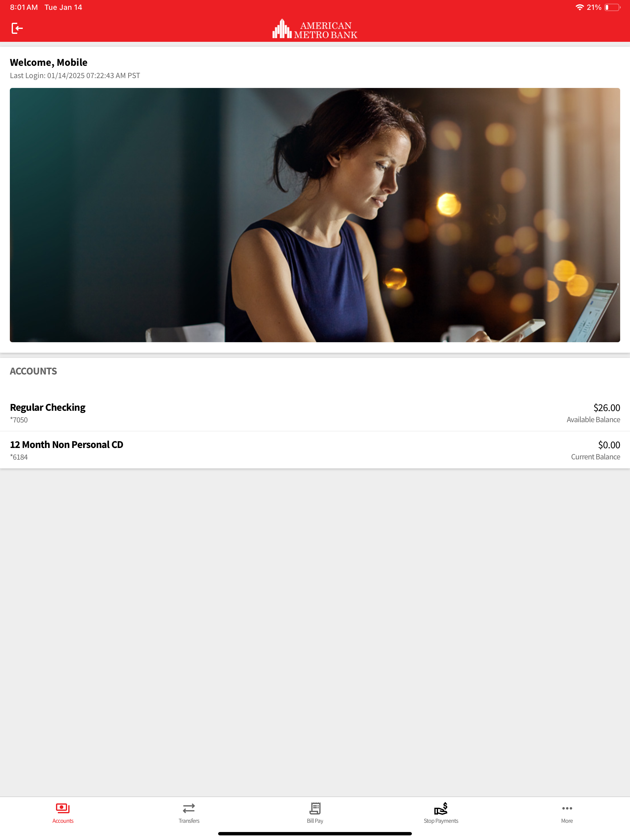Open the Transfers arrows icon

(x=189, y=808)
